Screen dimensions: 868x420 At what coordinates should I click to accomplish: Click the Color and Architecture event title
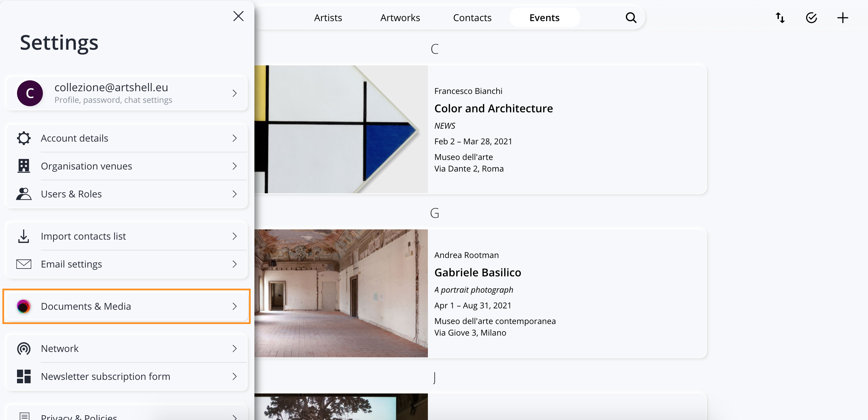[494, 108]
